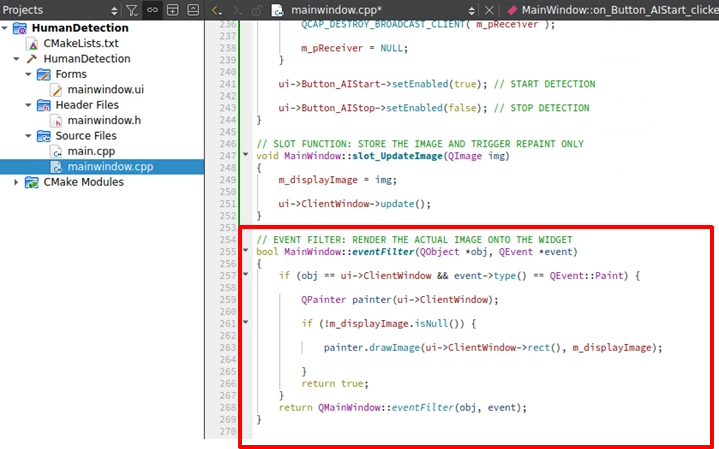The image size is (719, 449).
Task: Click the file lock icon
Action: [x=256, y=10]
